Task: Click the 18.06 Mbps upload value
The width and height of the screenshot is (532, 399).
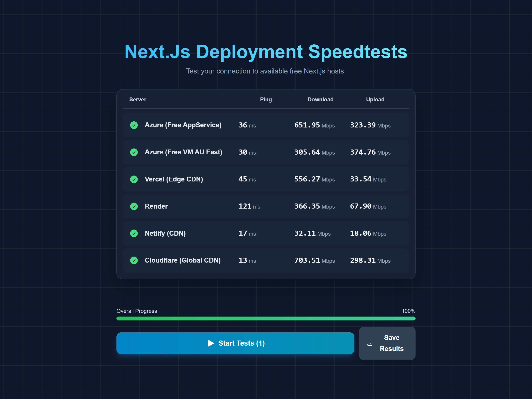Action: (x=368, y=233)
